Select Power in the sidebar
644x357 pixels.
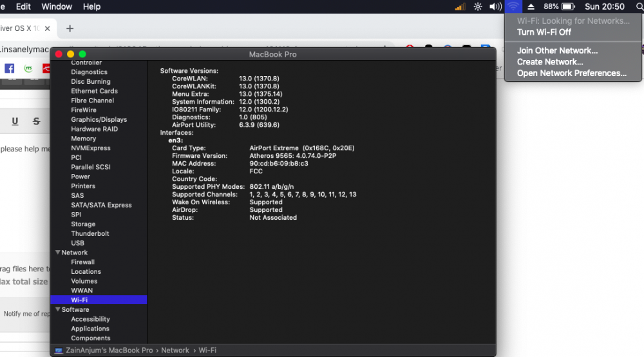pos(80,176)
